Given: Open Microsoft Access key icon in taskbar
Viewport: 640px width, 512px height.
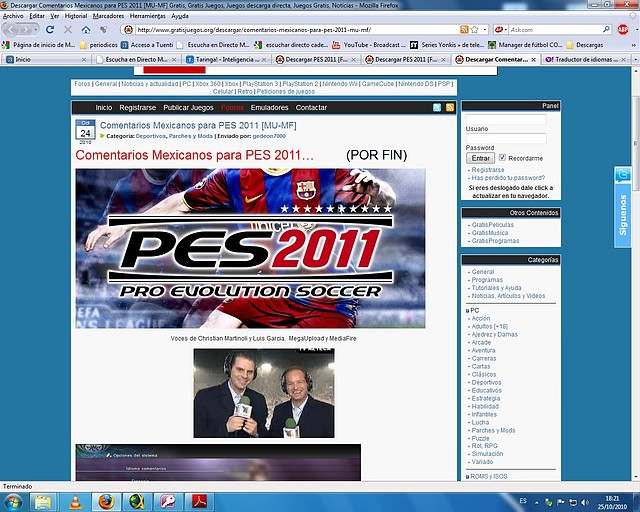Looking at the screenshot, I should pyautogui.click(x=167, y=502).
